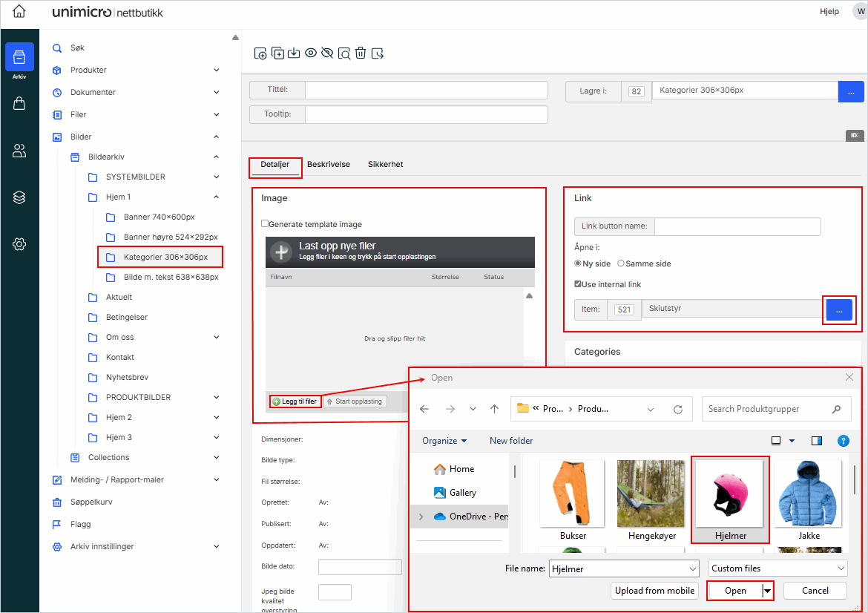
Task: Click into the Tittel input field
Action: [426, 90]
